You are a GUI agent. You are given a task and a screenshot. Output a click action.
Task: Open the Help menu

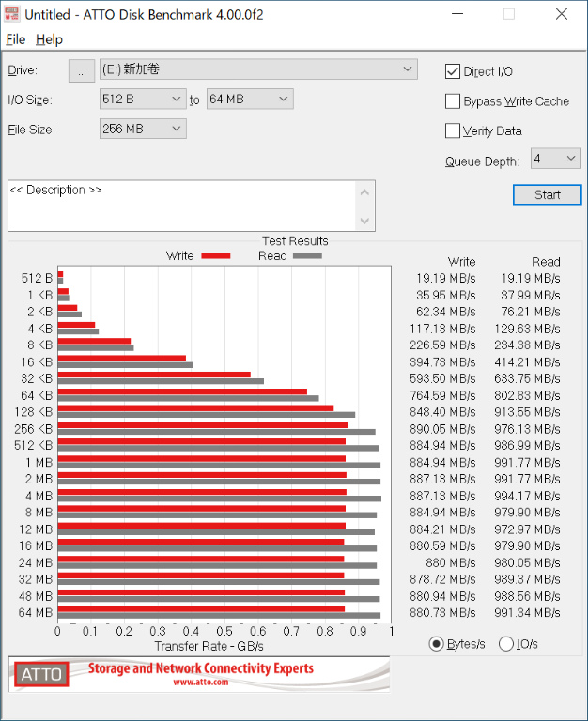point(49,39)
